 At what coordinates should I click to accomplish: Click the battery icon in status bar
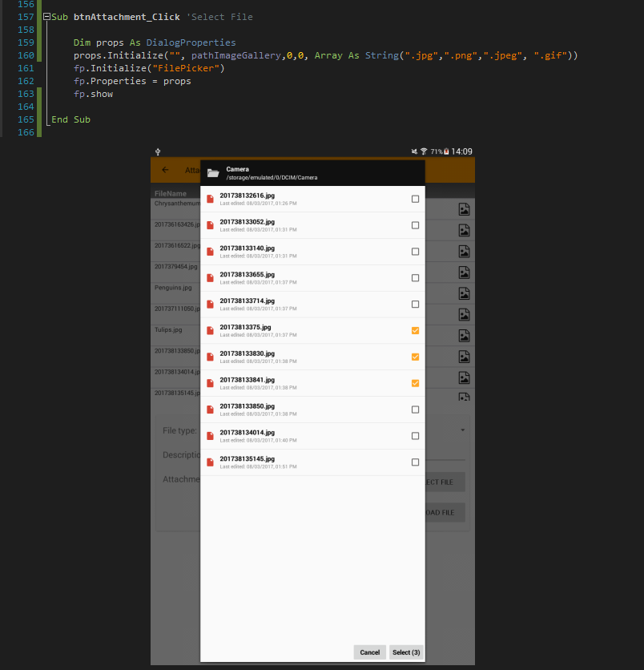tap(447, 151)
